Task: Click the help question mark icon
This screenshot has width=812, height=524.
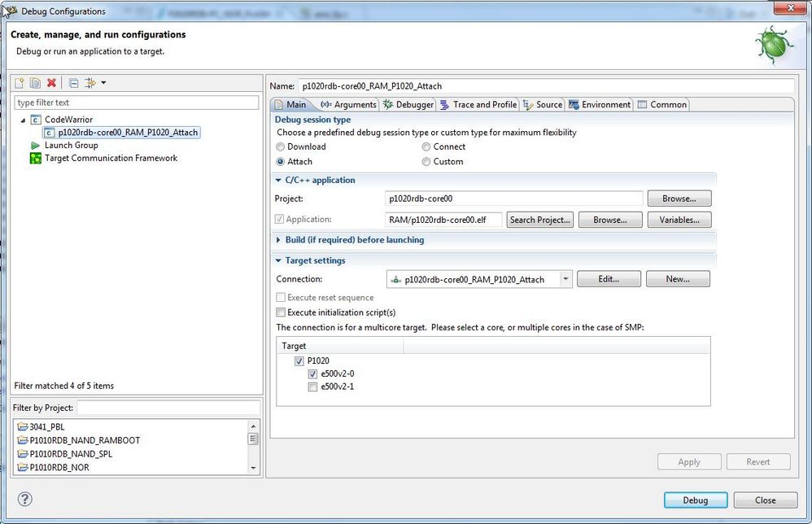Action: 25,499
